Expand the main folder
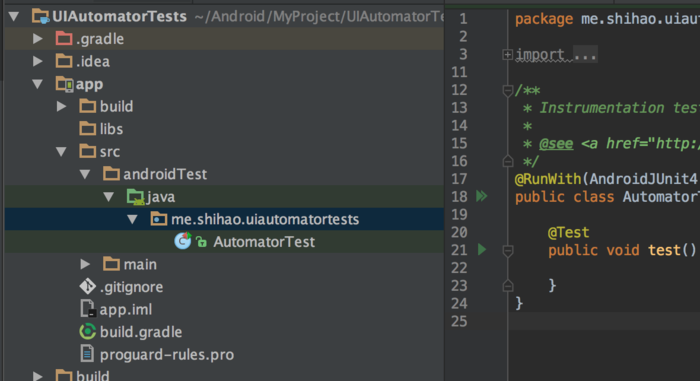Screen dimensions: 700x381 click(85, 264)
